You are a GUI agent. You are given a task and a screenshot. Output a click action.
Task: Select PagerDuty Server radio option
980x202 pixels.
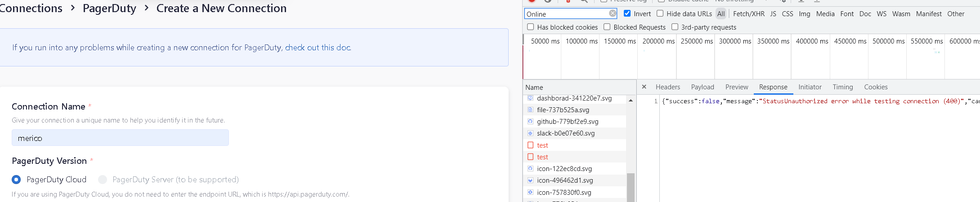click(103, 180)
